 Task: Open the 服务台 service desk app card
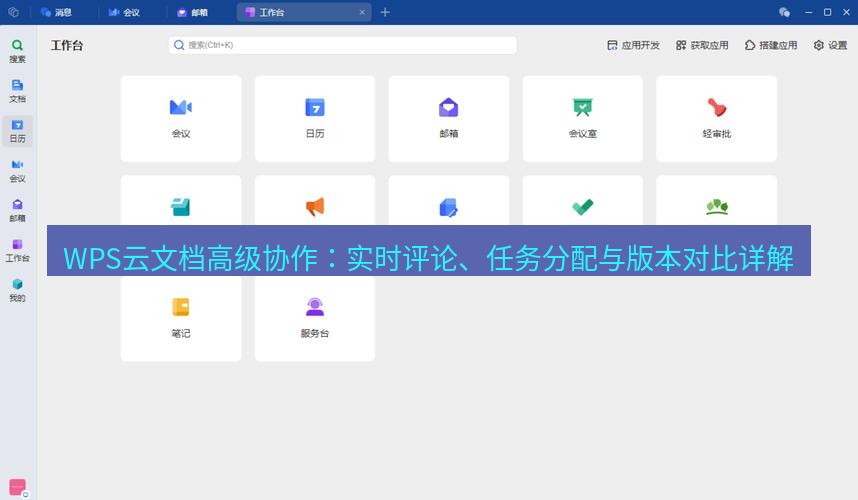[315, 318]
